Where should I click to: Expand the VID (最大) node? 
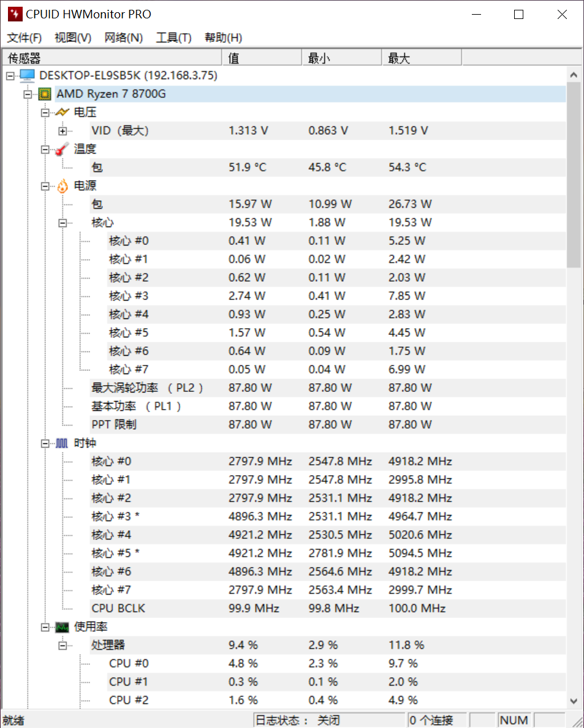click(63, 131)
